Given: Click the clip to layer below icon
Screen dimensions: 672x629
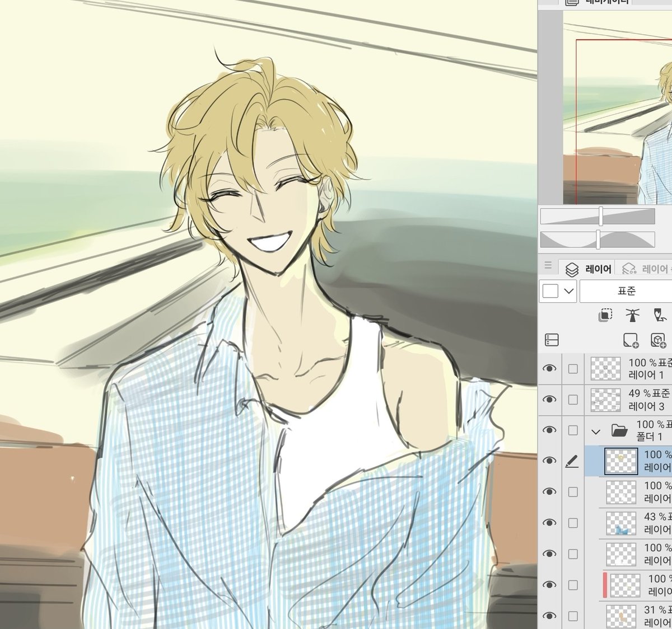Looking at the screenshot, I should pos(605,315).
